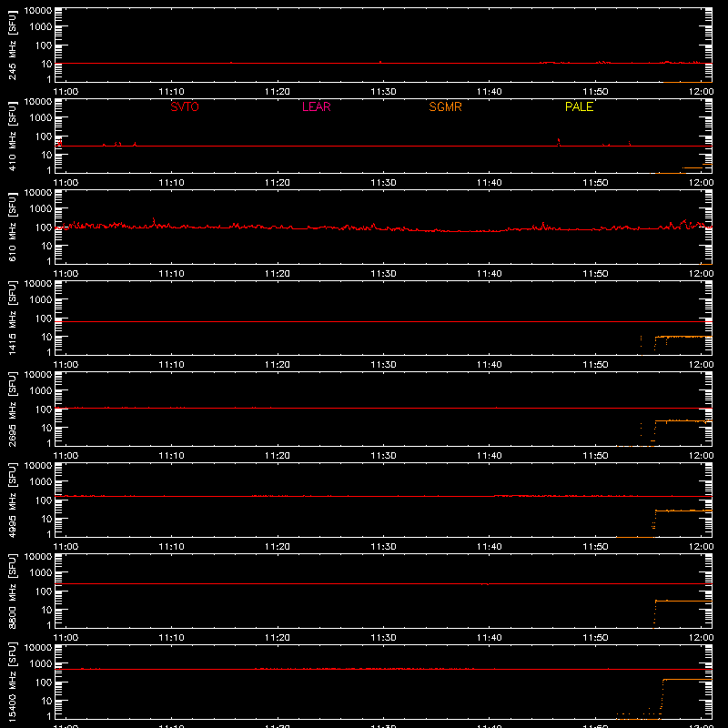Image resolution: width=728 pixels, height=728 pixels.
Task: Click the yellow PALE station label
Action: point(579,106)
